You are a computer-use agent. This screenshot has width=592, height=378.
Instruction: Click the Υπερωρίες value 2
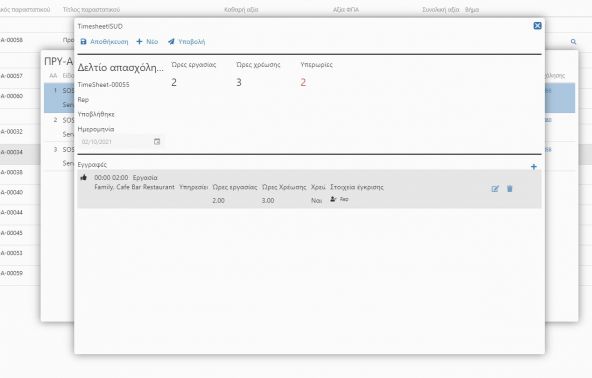click(x=303, y=82)
